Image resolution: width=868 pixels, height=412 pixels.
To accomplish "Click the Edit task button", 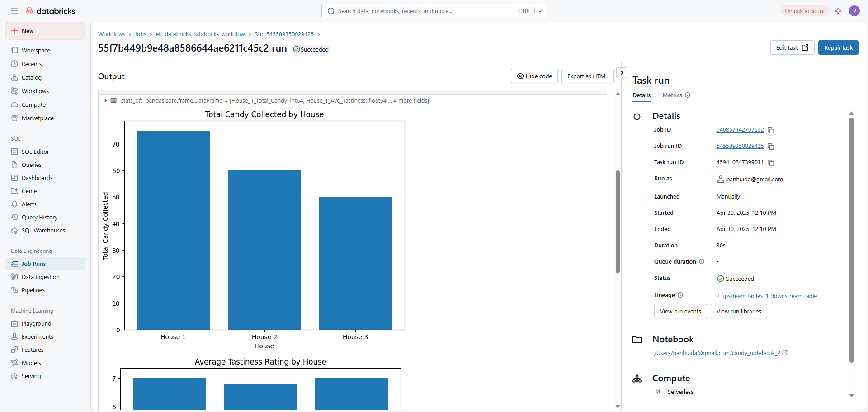I will [x=792, y=47].
